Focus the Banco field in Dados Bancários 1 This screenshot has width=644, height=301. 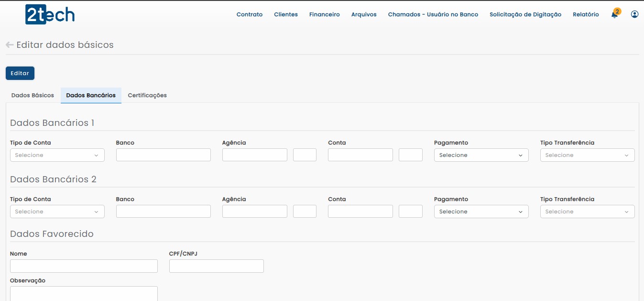(x=163, y=155)
